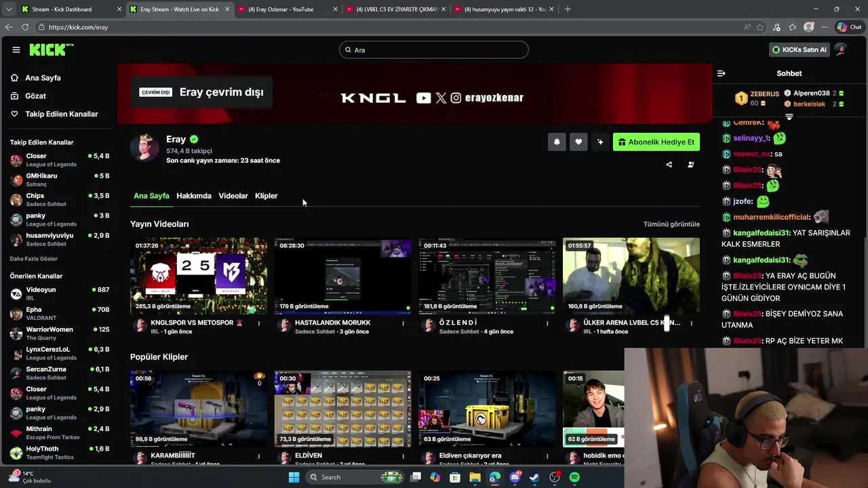Open Mithrain channel in sidebar
This screenshot has height=488, width=868.
click(60, 432)
